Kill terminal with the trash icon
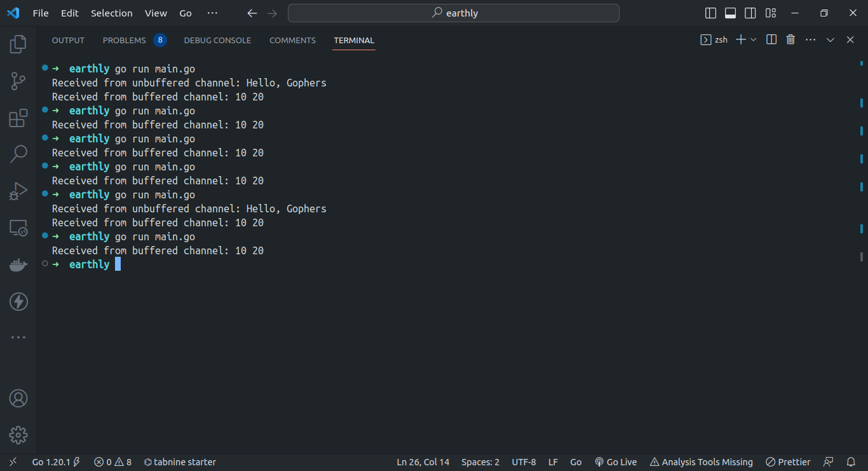 click(x=790, y=39)
